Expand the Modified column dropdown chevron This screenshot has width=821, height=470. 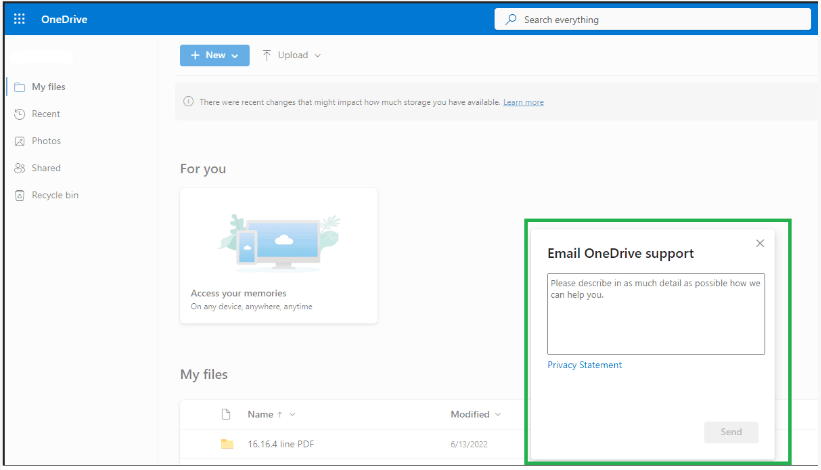tap(497, 415)
